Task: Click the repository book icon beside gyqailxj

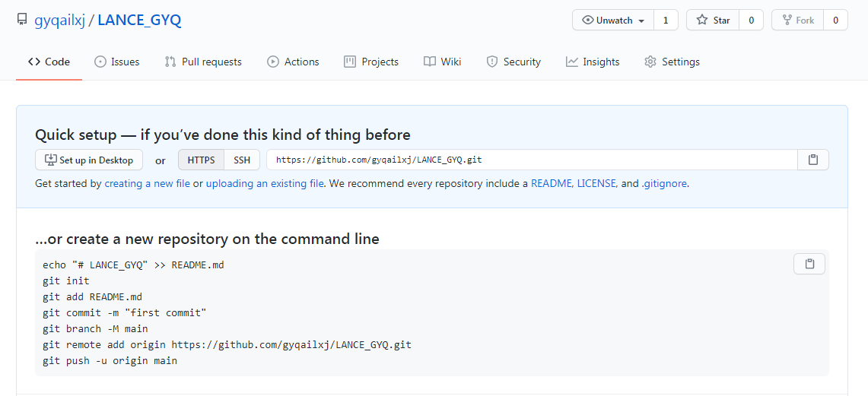Action: point(22,21)
